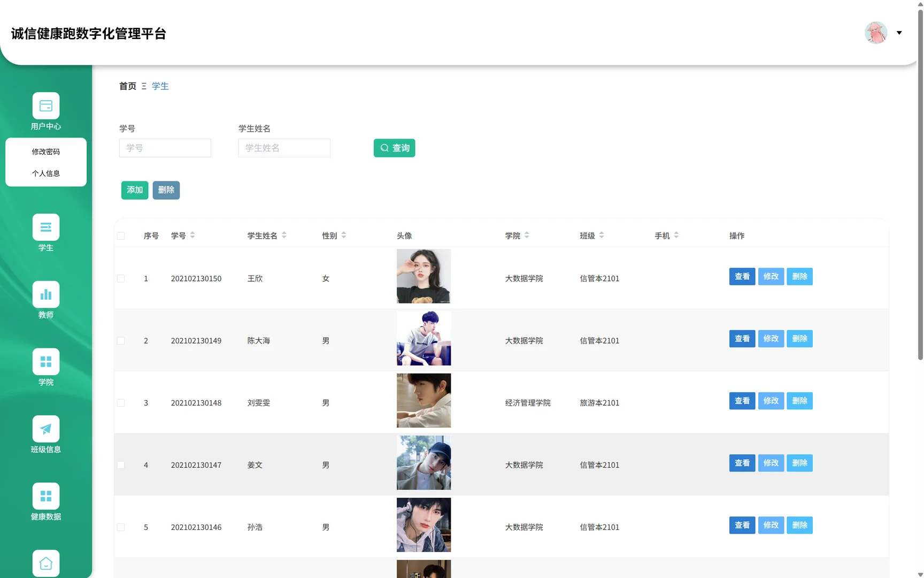Image resolution: width=924 pixels, height=578 pixels.
Task: Open the 健康数据 sidebar icon
Action: [46, 496]
